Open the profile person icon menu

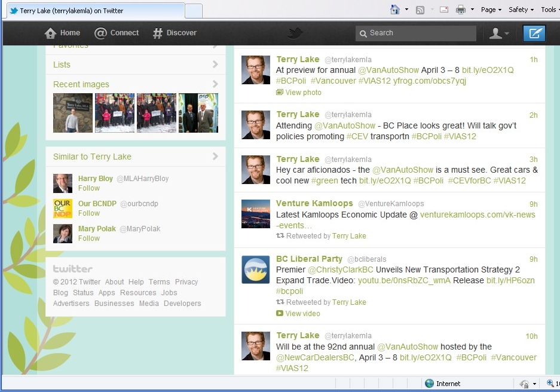click(x=498, y=33)
